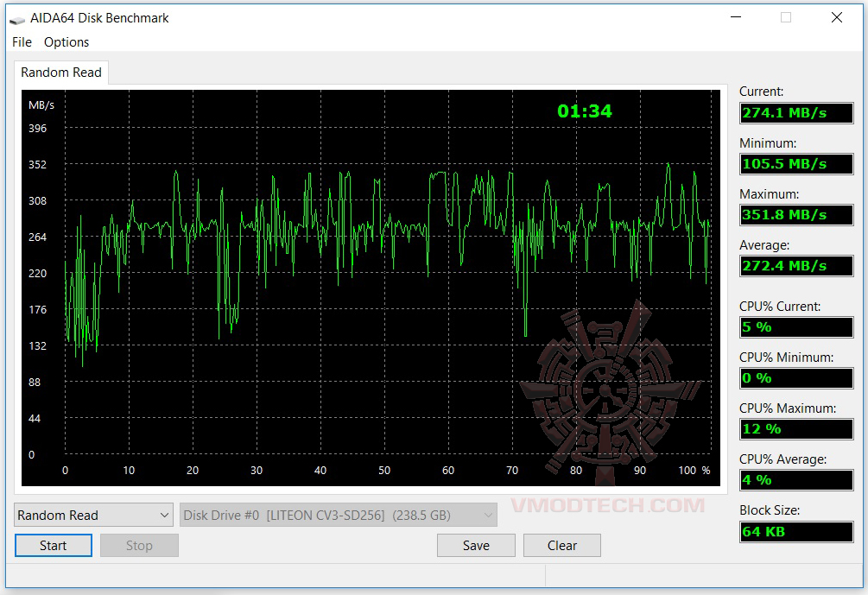Click the AIDA64 Disk Benchmark window title
The width and height of the screenshot is (868, 595).
(x=99, y=18)
